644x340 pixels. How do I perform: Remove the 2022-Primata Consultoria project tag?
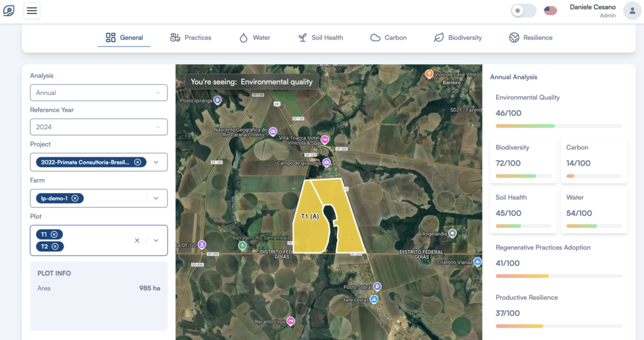point(138,162)
